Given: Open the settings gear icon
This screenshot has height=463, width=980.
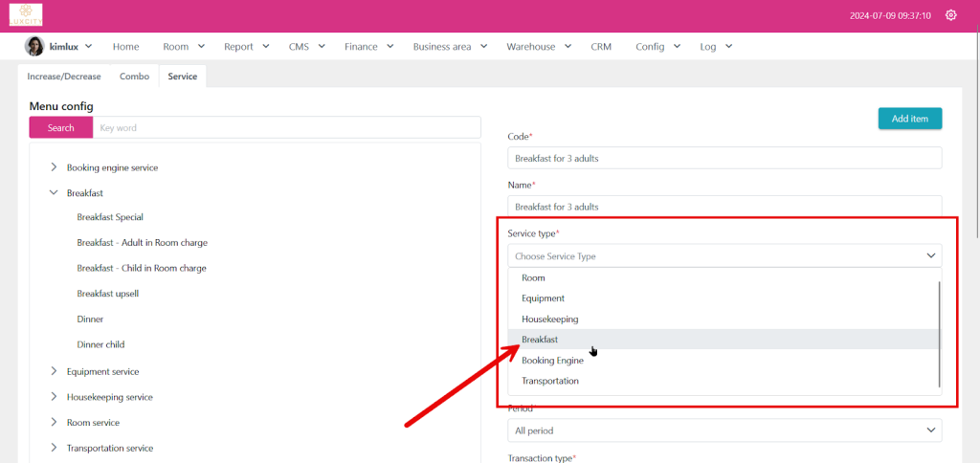Looking at the screenshot, I should point(950,15).
